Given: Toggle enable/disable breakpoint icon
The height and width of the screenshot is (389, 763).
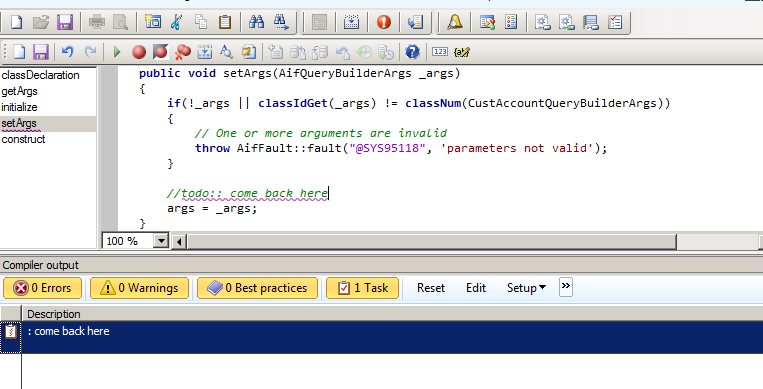Looking at the screenshot, I should point(161,52).
